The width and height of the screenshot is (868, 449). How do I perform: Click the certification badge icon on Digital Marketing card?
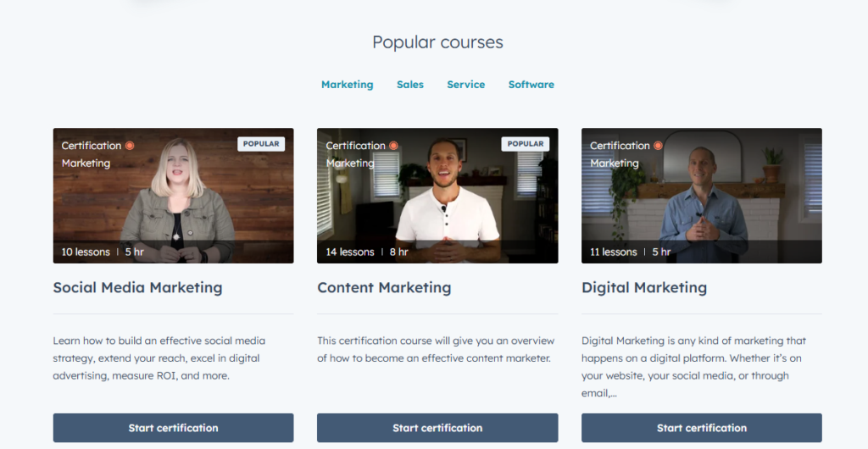click(658, 146)
